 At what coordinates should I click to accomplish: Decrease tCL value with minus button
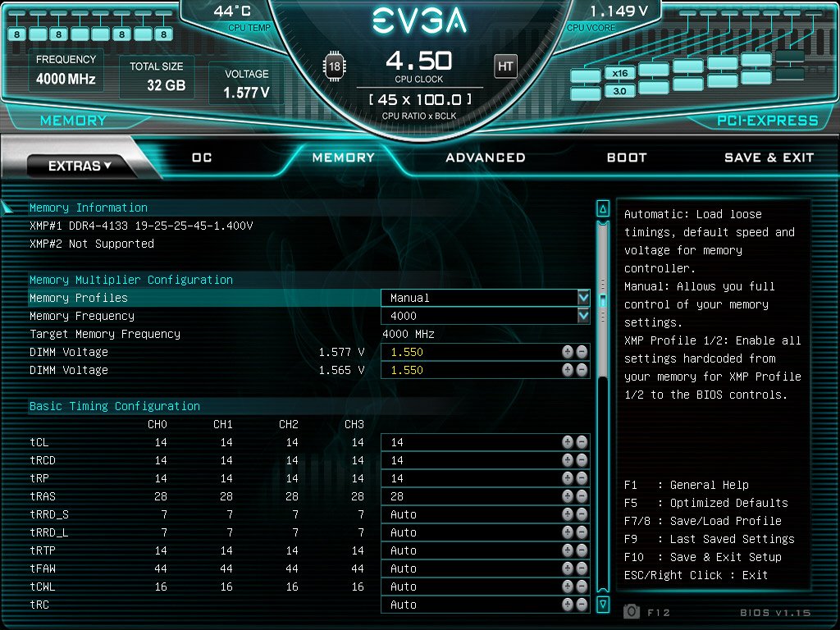pos(582,442)
